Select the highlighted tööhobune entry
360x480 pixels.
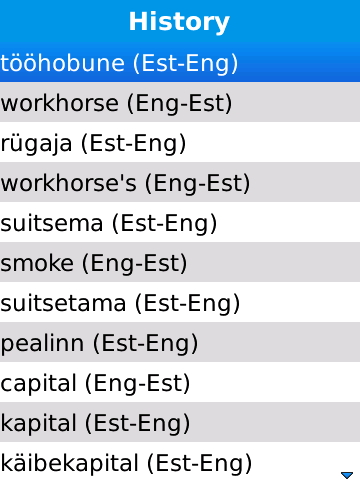coord(180,62)
